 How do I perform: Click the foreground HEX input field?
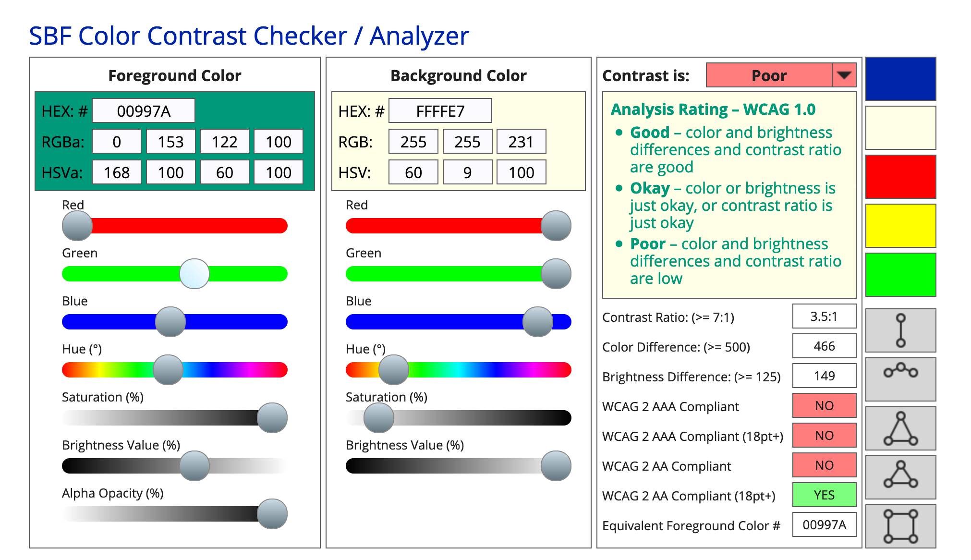144,111
